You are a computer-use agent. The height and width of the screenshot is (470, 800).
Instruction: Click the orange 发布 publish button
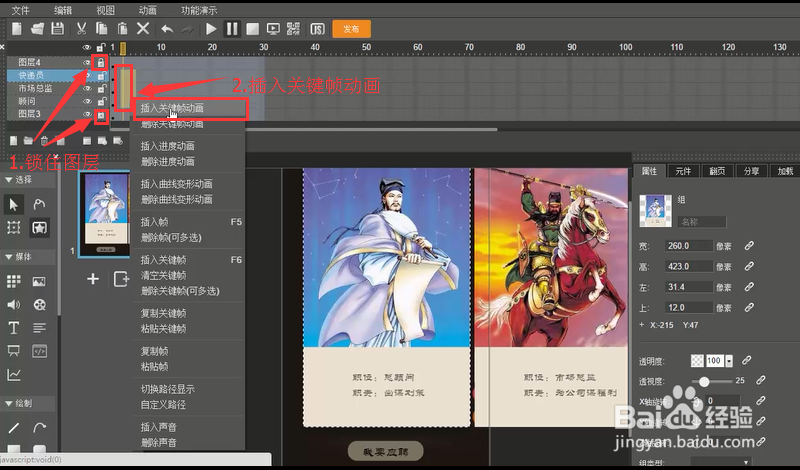(351, 29)
